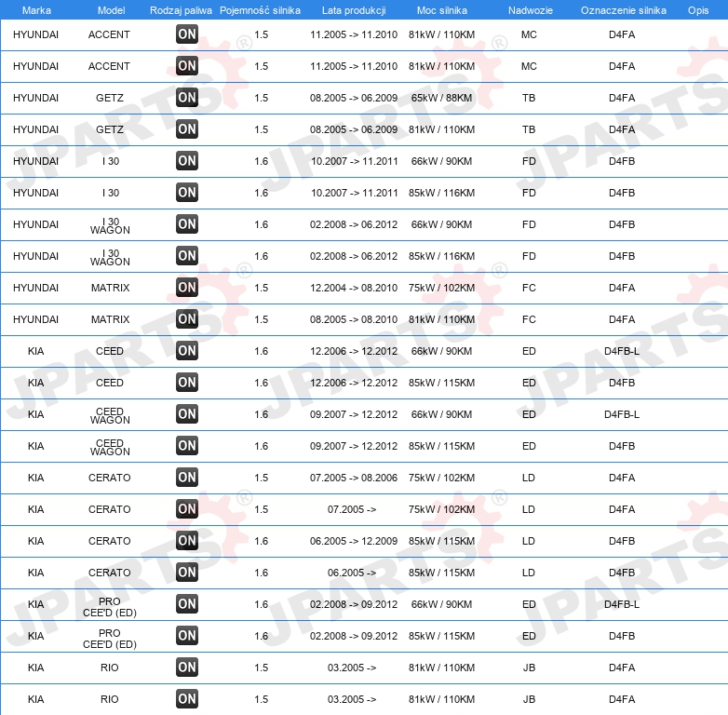
Task: Click ON fuel icon in I 30 66kW row
Action: coord(187,161)
